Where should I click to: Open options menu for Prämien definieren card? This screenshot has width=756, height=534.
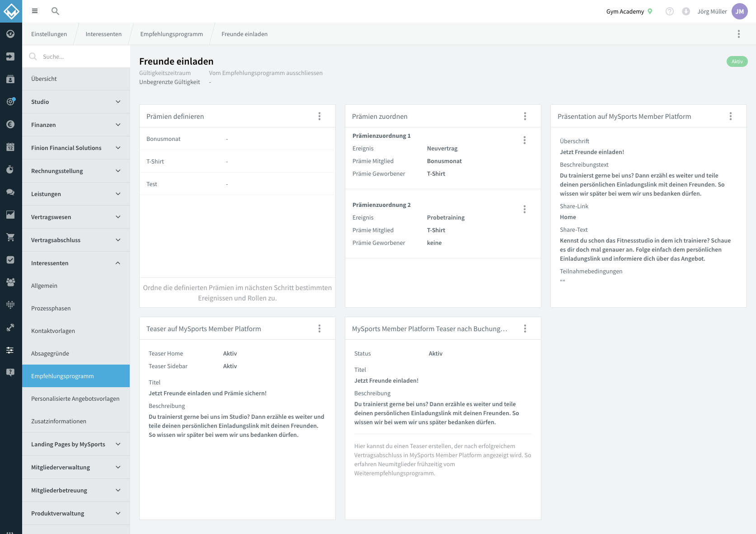click(319, 117)
